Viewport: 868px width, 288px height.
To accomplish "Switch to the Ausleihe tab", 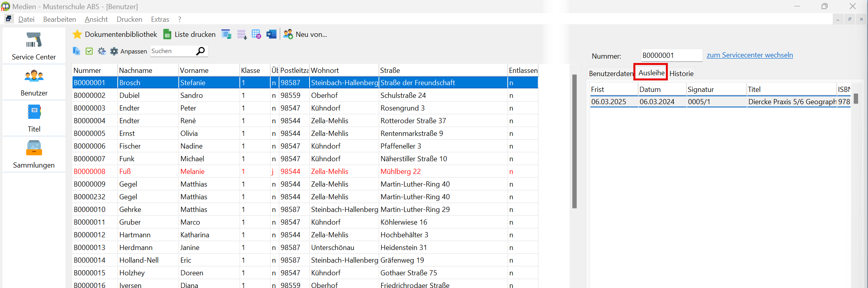I will (x=651, y=72).
